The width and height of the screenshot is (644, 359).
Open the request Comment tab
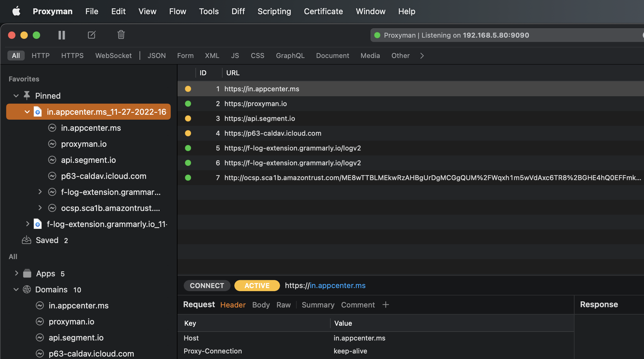pyautogui.click(x=358, y=305)
